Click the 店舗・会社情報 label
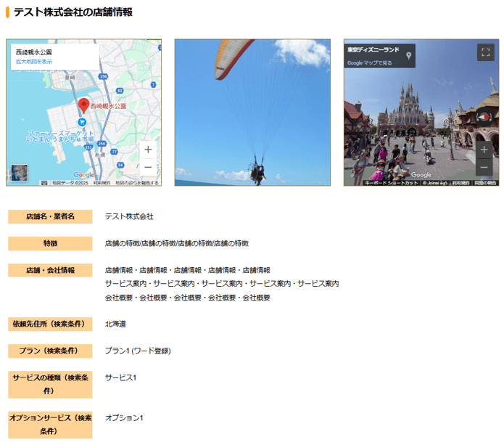 tap(50, 270)
